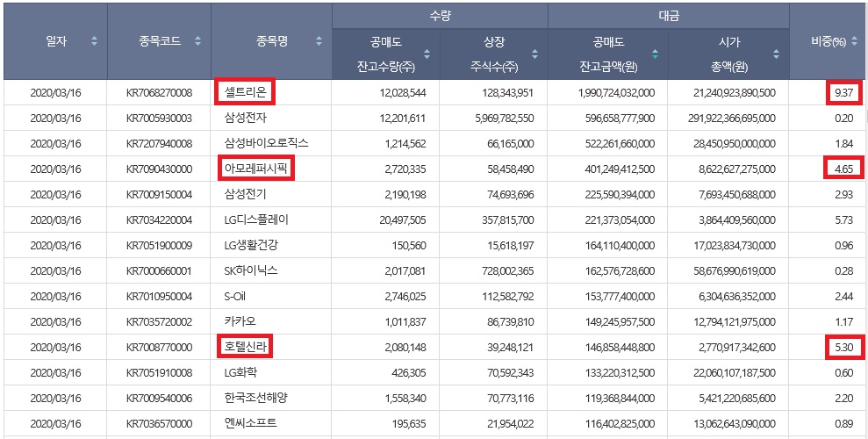Click code KR7068270008

(160, 92)
